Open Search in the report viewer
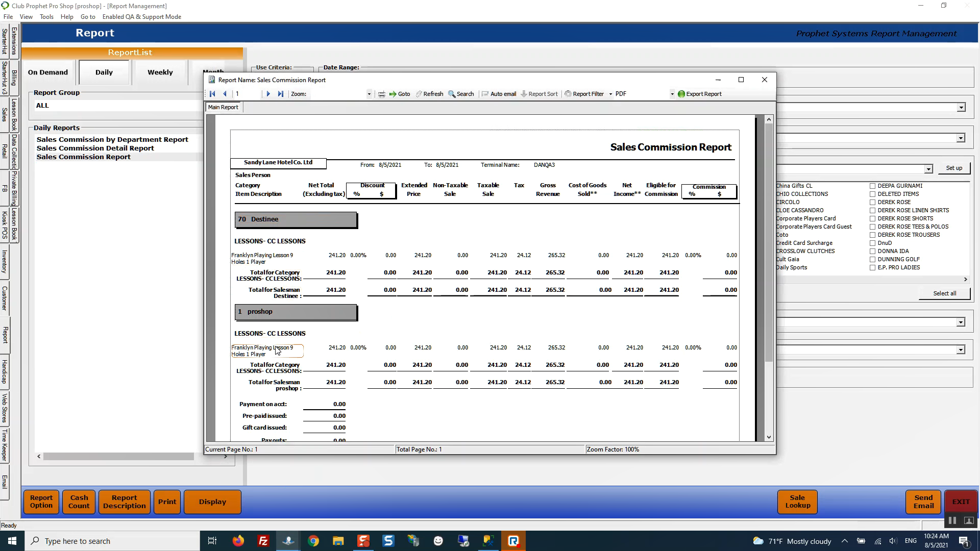980x551 pixels. (461, 94)
